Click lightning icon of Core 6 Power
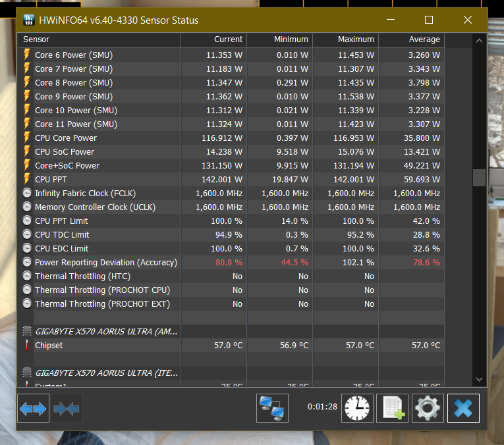The height and width of the screenshot is (445, 504). click(27, 55)
